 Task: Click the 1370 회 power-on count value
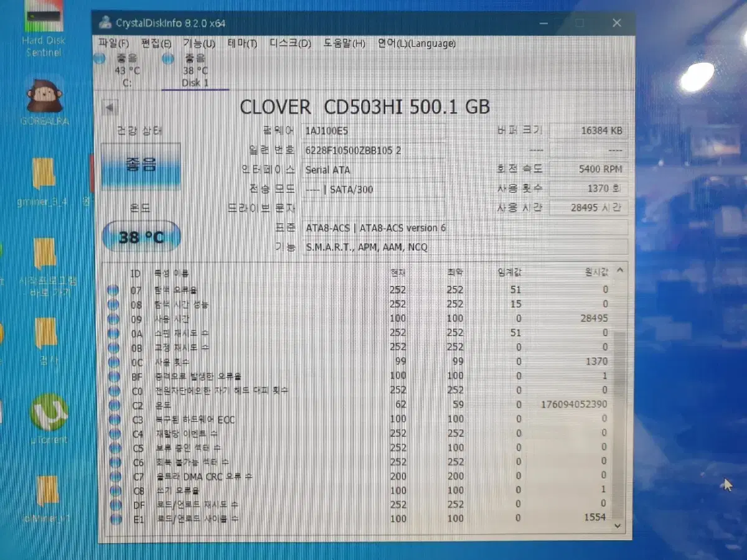click(x=588, y=189)
